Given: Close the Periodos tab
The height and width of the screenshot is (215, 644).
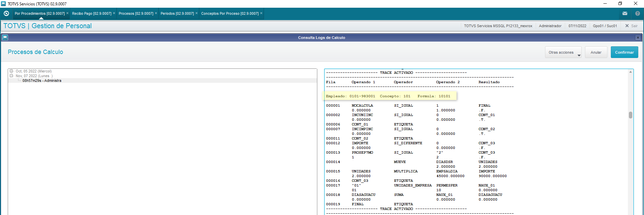Looking at the screenshot, I should coord(197,13).
